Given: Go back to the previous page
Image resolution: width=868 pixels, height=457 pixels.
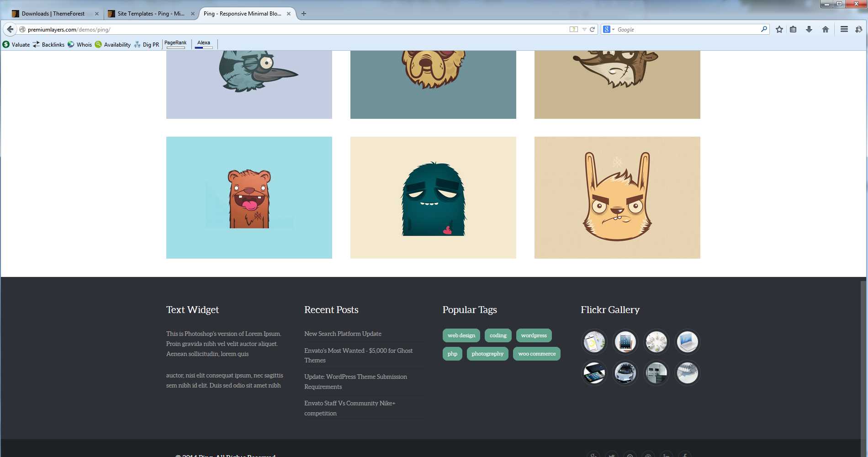Looking at the screenshot, I should tap(10, 29).
